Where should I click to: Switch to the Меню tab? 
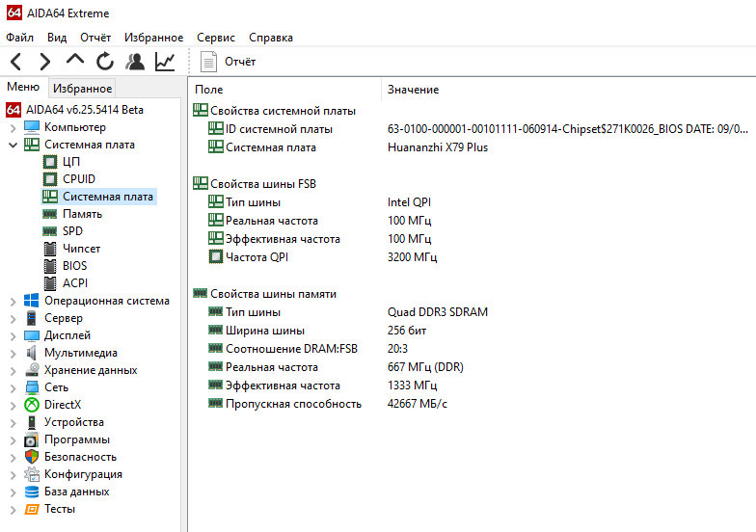pyautogui.click(x=23, y=87)
